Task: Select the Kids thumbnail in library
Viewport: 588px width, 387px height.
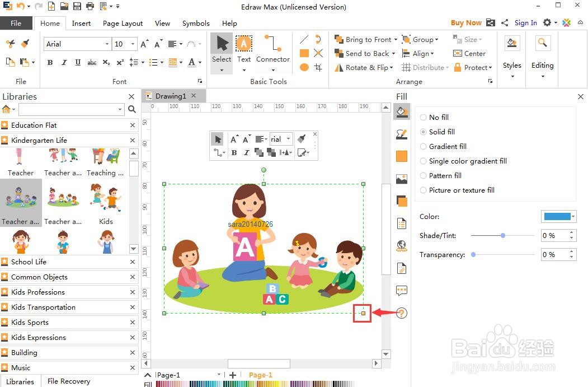Action: pos(106,204)
